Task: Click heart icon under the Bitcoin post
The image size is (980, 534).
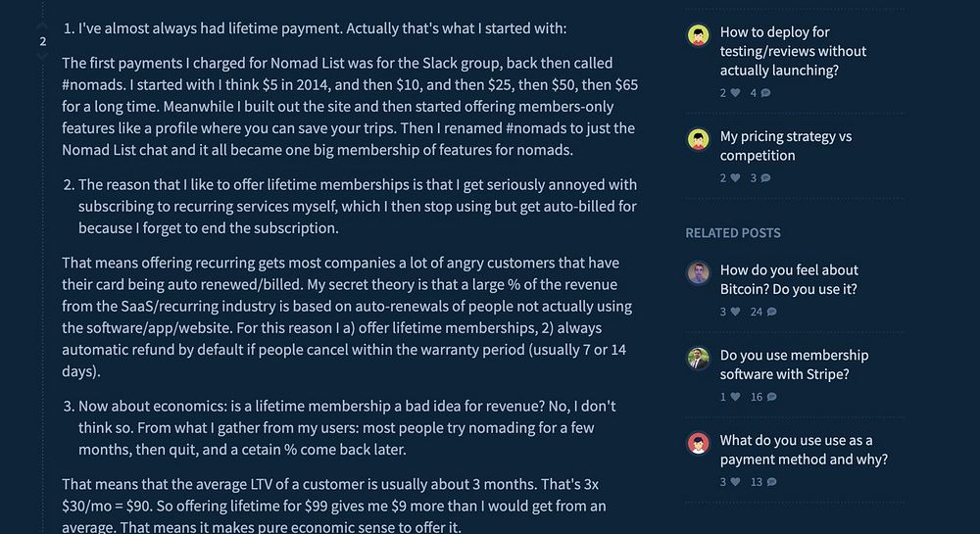Action: point(736,312)
